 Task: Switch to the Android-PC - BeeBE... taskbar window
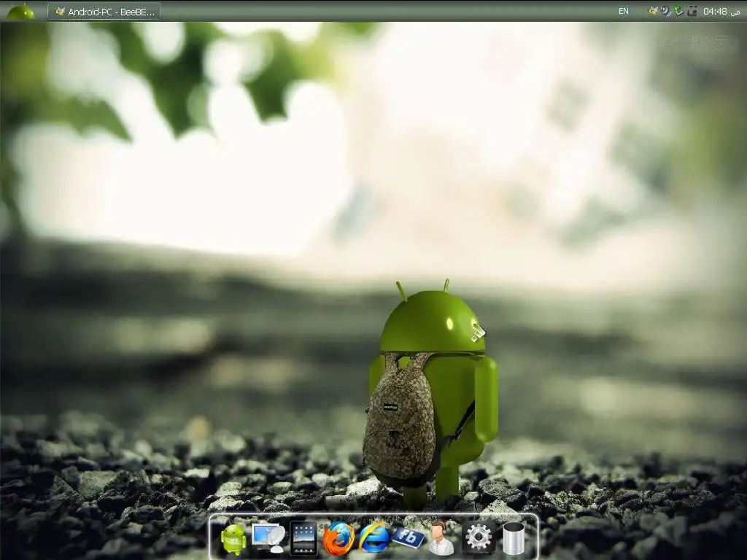point(104,12)
